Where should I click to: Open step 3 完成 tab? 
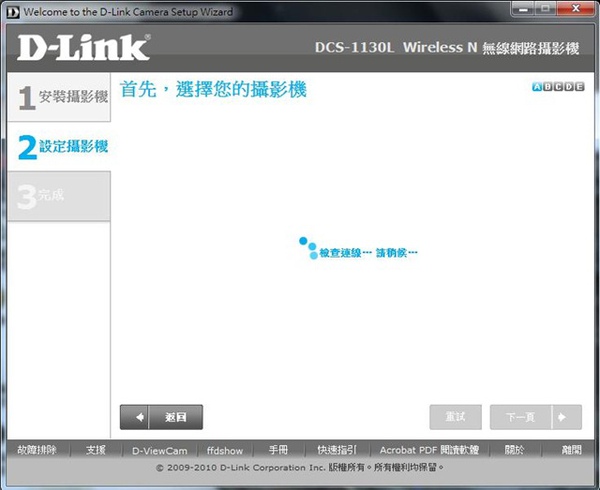click(x=59, y=196)
